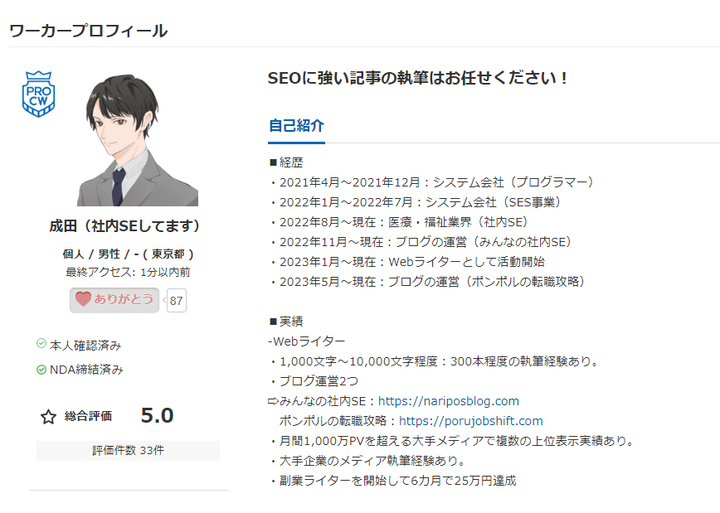Viewport: 720px width, 513px height.
Task: Click the heart icon on ありがとう button
Action: 83,299
